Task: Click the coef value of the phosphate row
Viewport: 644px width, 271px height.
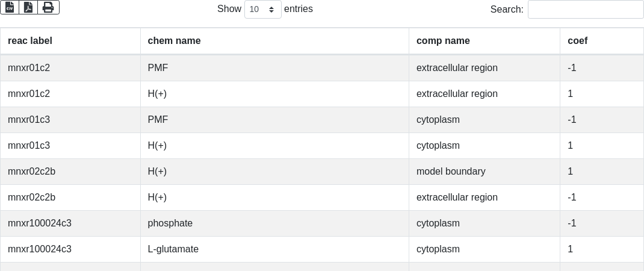Action: click(x=572, y=223)
